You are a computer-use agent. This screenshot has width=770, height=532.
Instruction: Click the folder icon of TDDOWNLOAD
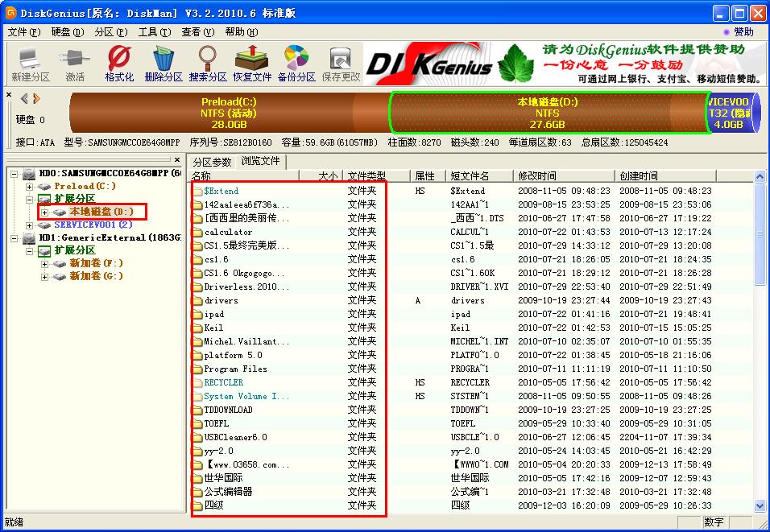197,410
